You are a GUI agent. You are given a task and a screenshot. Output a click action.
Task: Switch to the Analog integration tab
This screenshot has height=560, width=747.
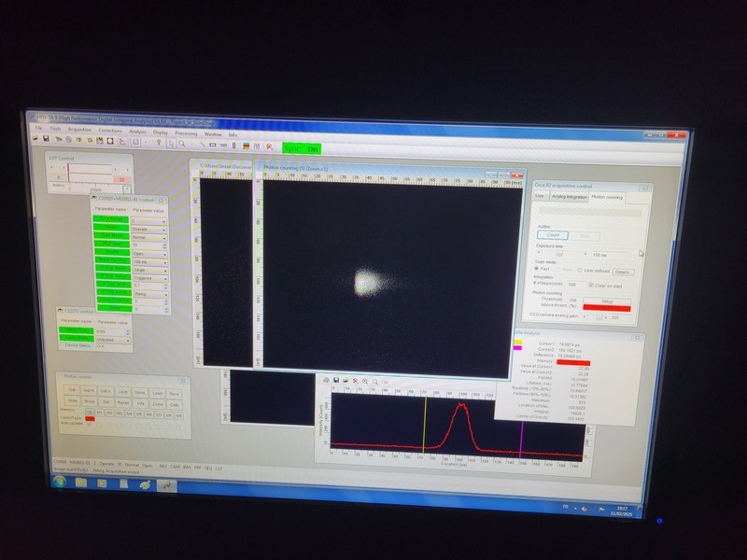click(x=569, y=197)
